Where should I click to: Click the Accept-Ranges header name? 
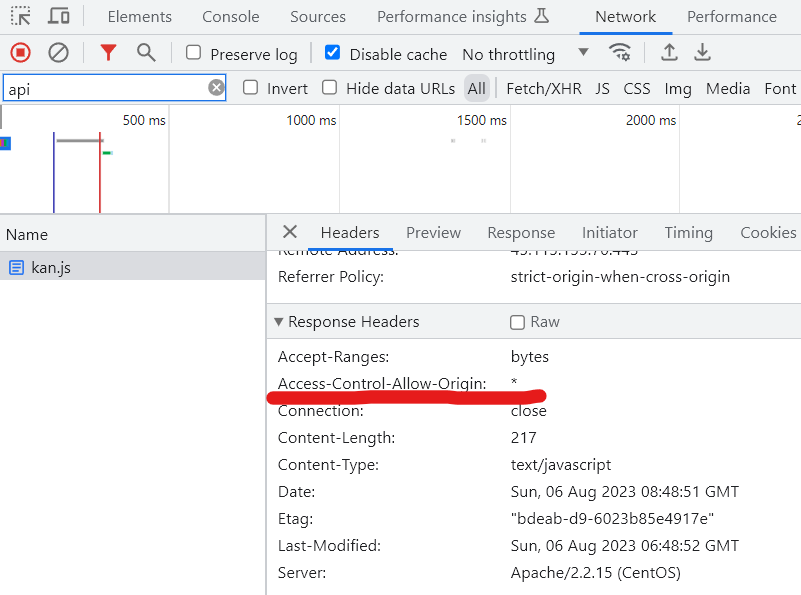coord(333,357)
